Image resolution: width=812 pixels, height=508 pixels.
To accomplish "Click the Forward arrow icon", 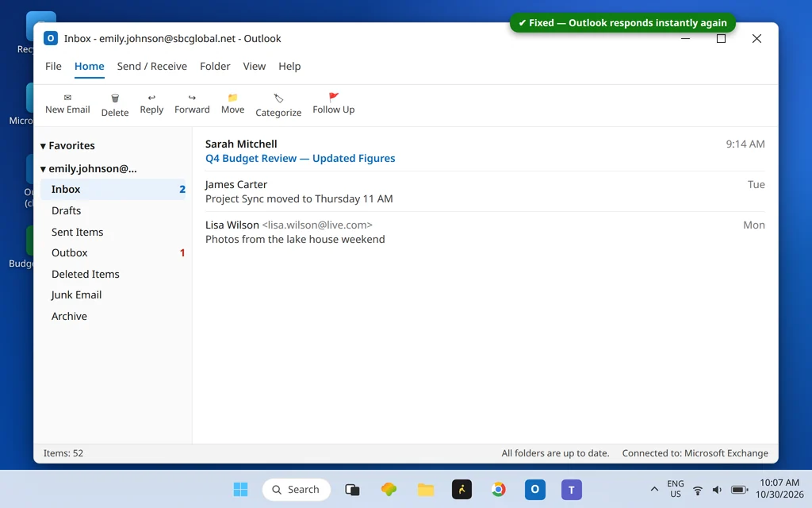I will coord(192,98).
